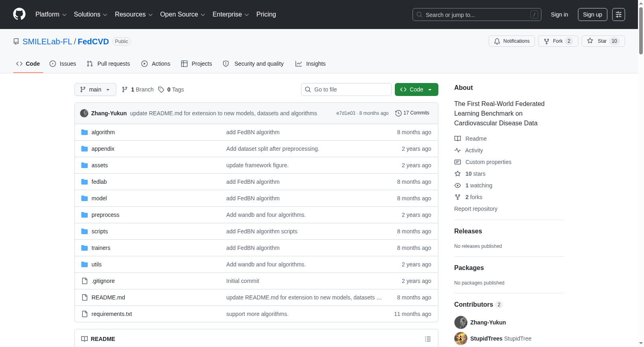
Task: Fork the FedCVD repository
Action: click(x=558, y=41)
